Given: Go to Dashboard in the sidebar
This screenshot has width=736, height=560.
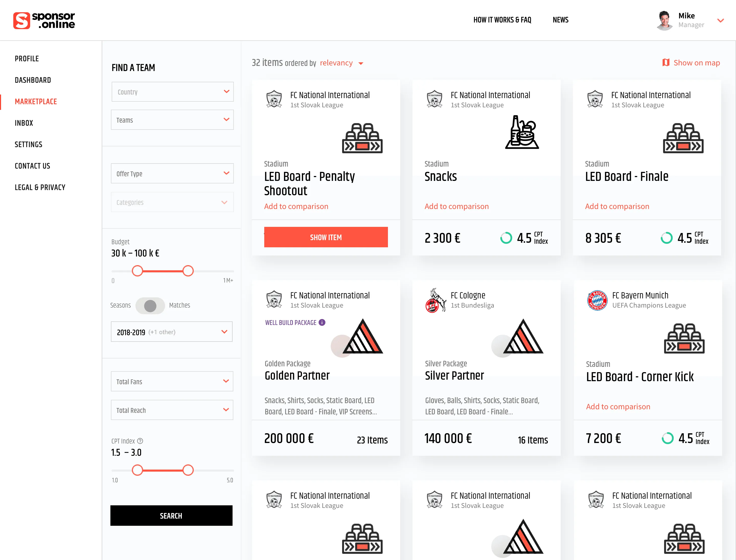Looking at the screenshot, I should [33, 80].
